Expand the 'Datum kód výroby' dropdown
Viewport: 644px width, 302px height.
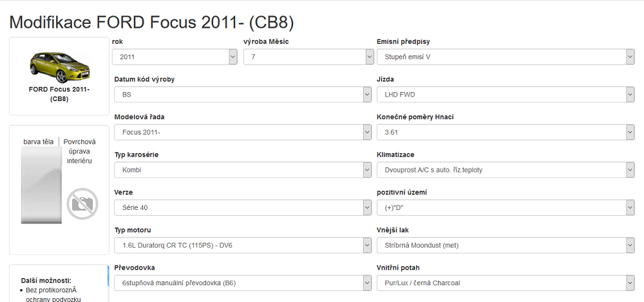pyautogui.click(x=243, y=95)
